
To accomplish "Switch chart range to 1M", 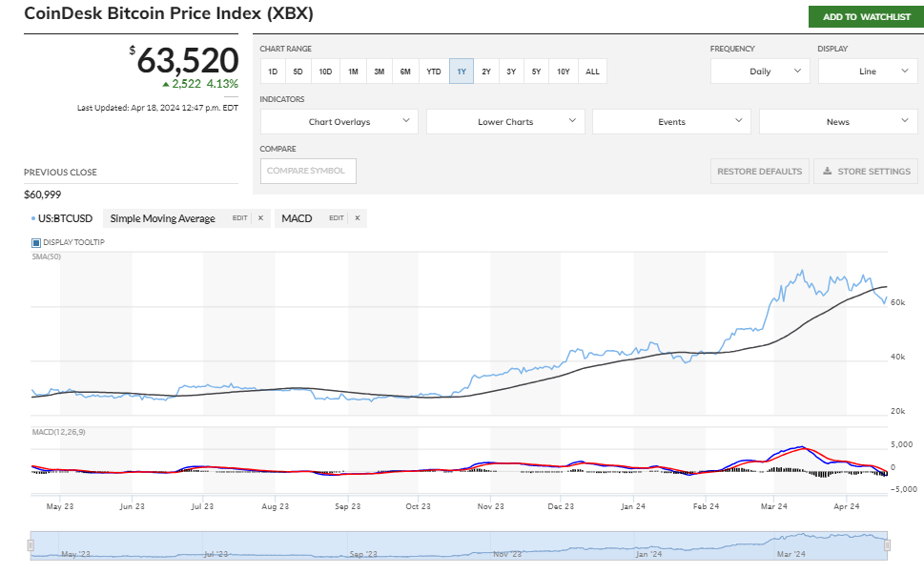I will [353, 72].
